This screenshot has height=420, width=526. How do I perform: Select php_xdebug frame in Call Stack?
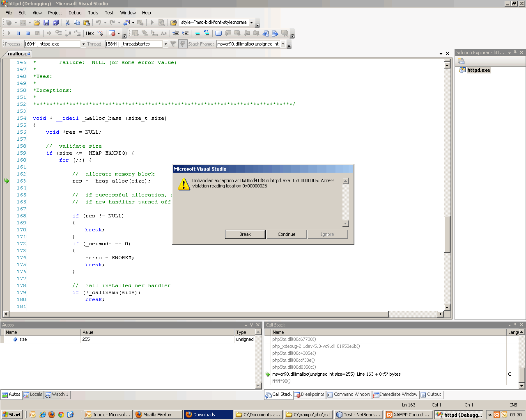pyautogui.click(x=316, y=346)
